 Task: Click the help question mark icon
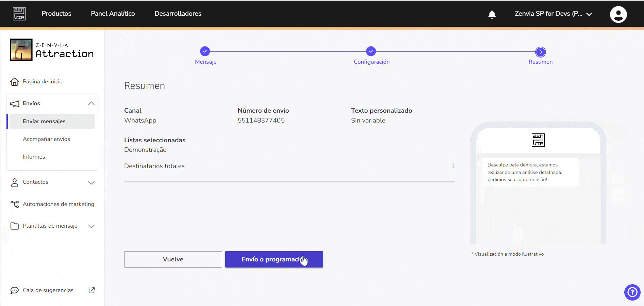632,292
